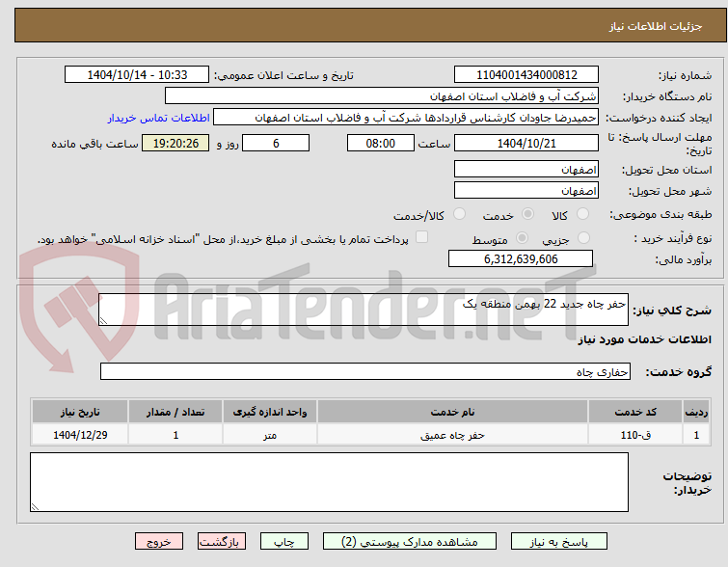Click the announcement date field 1404/10/14 - 10:33
Screen dimensions: 728x567
(137, 75)
